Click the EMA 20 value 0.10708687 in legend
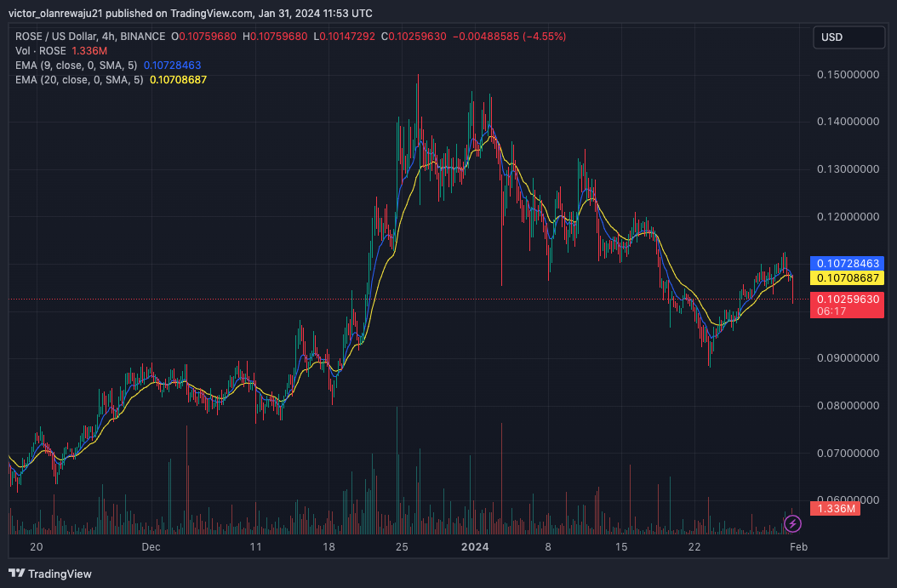Screen dimensions: 897x588 [x=178, y=79]
